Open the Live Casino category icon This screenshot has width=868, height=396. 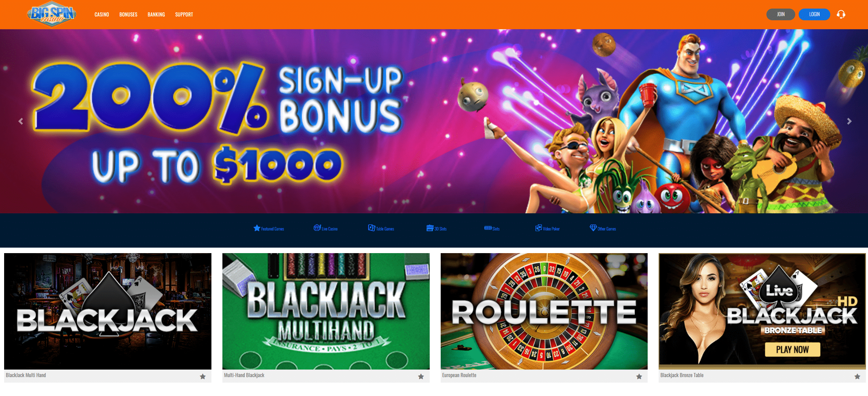[317, 228]
